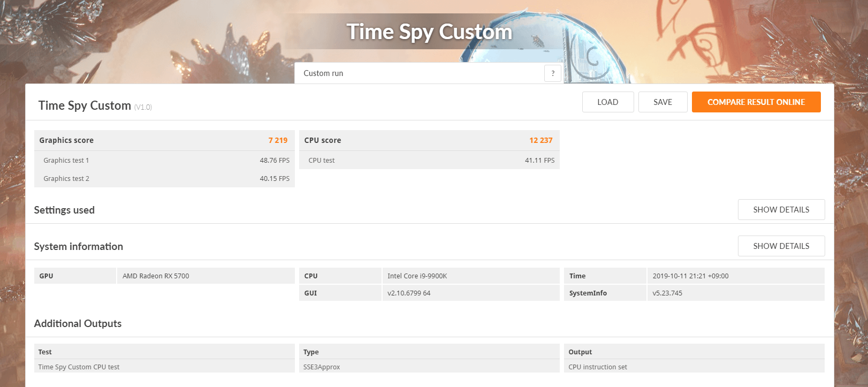Click the Time Spy Custom (V1.0) heading
The height and width of the screenshot is (387, 868).
[95, 105]
